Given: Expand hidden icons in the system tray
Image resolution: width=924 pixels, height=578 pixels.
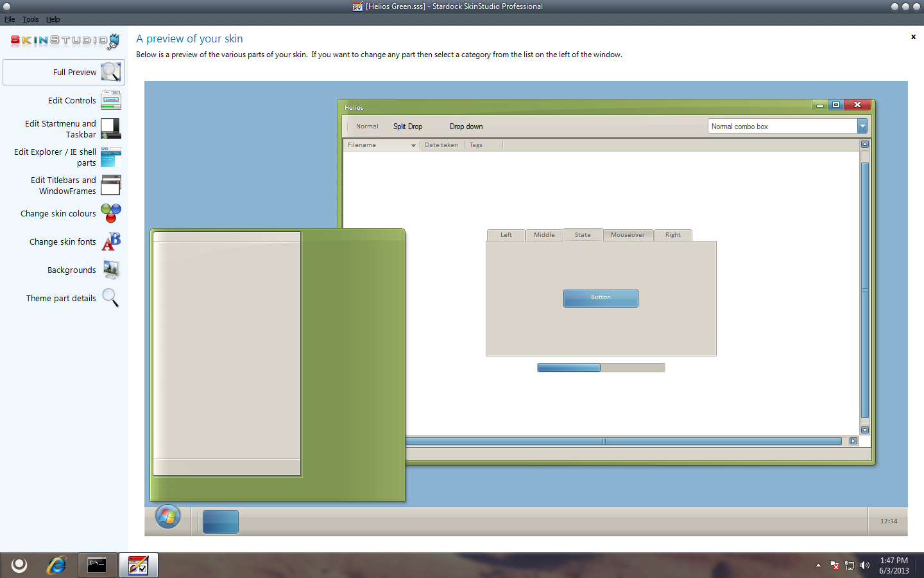Looking at the screenshot, I should pos(818,565).
